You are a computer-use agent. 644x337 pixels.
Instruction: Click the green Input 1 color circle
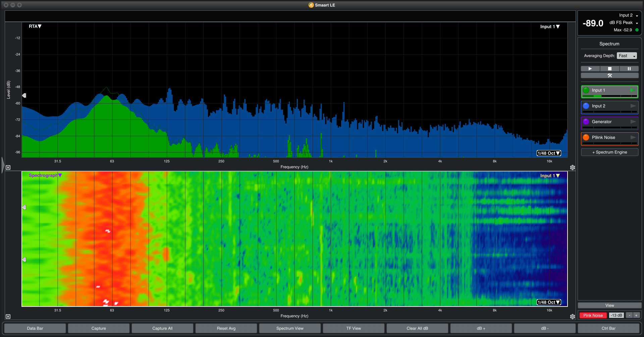586,90
